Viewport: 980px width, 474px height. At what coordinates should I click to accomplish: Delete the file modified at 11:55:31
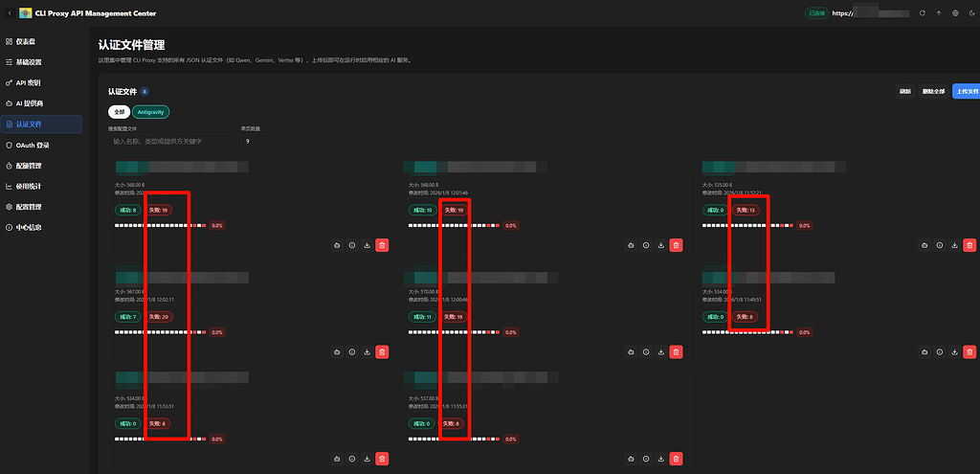pyautogui.click(x=676, y=459)
